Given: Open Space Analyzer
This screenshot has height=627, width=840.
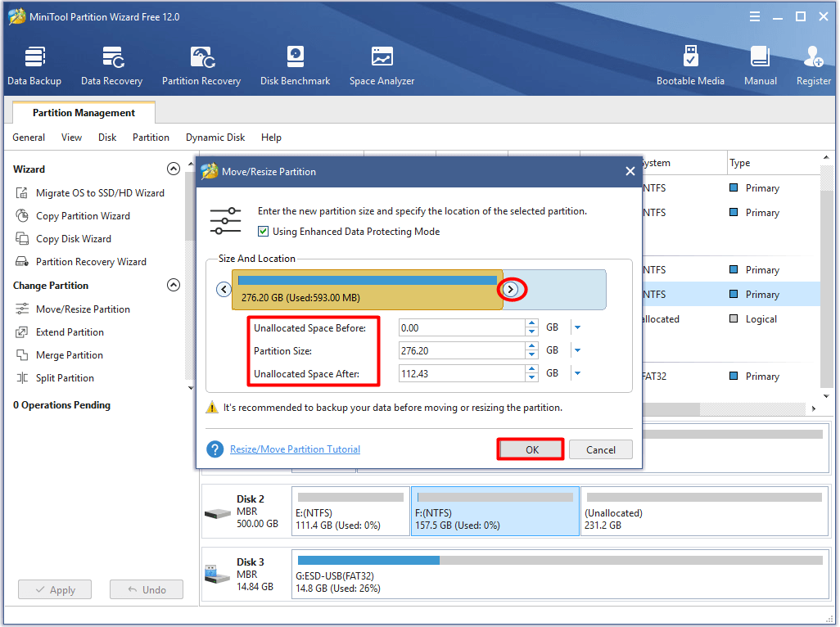Looking at the screenshot, I should click(382, 65).
